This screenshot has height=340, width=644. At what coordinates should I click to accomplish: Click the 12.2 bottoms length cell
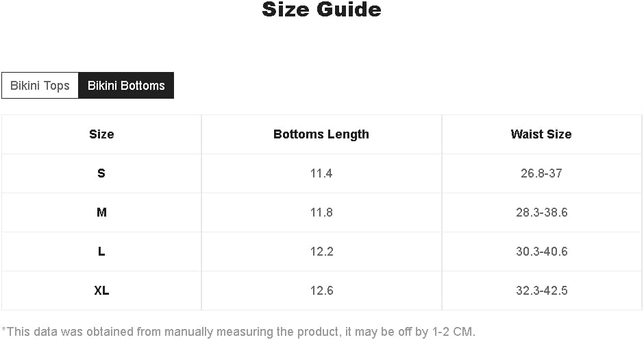pos(321,252)
